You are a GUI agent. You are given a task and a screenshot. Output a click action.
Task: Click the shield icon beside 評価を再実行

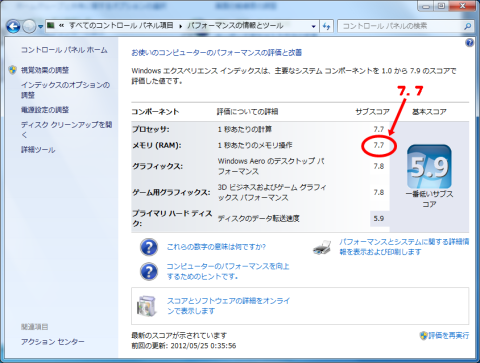(x=423, y=335)
